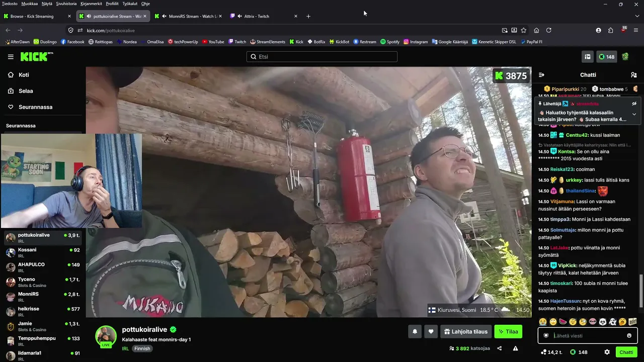Open Temppuhemppu channel from sidebar
The image size is (644, 362).
coord(43,341)
